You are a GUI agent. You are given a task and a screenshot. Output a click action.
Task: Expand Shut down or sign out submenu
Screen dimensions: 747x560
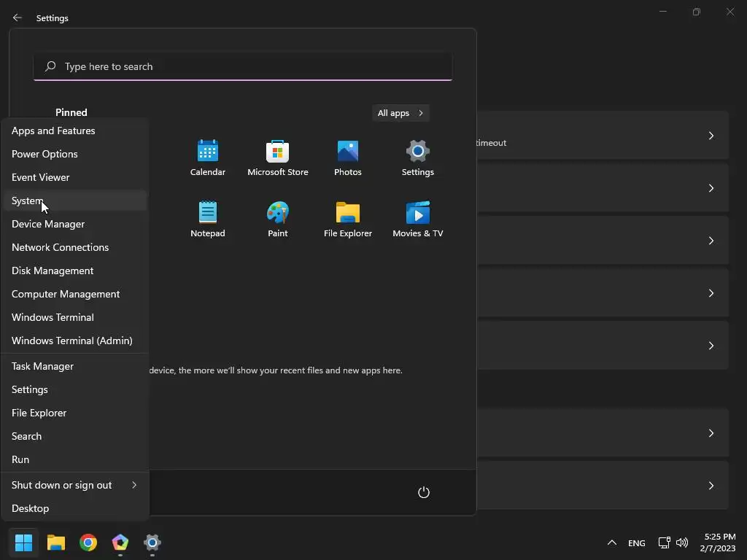point(75,485)
